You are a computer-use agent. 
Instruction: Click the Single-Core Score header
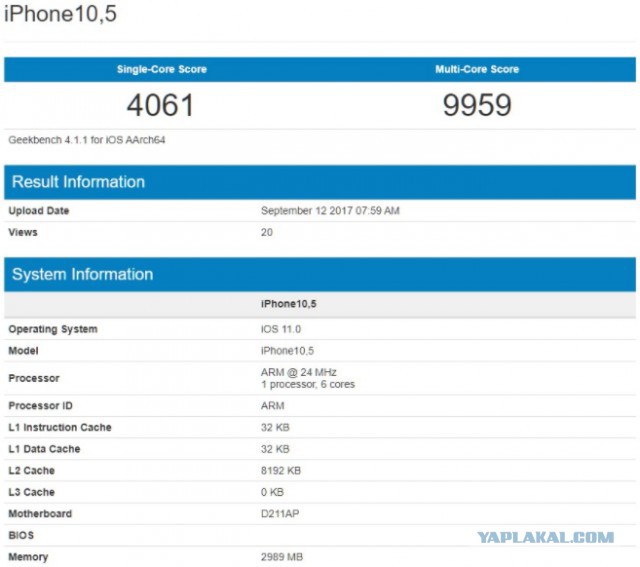click(162, 69)
